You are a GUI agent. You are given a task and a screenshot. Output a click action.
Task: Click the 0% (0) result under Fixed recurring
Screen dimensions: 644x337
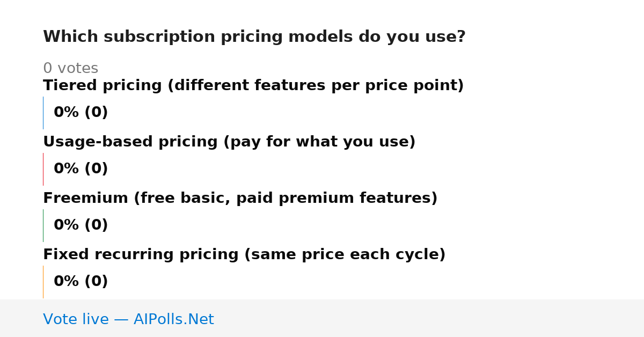click(81, 282)
